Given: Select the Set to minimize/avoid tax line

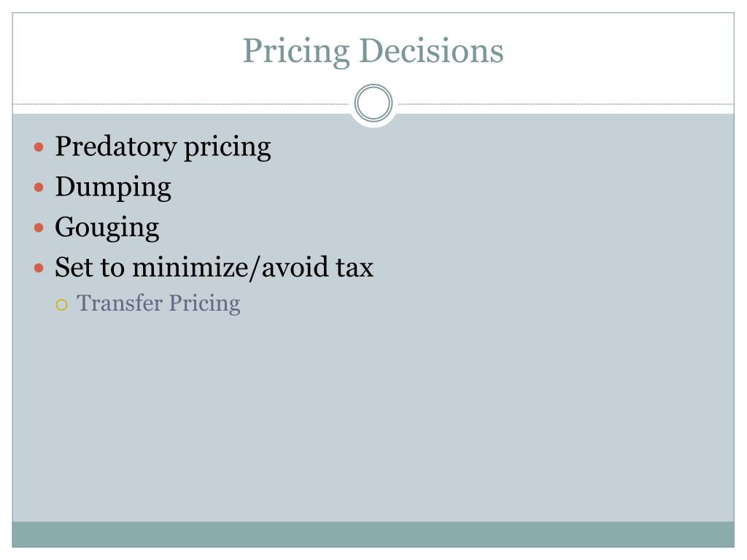Looking at the screenshot, I should pos(214,267).
